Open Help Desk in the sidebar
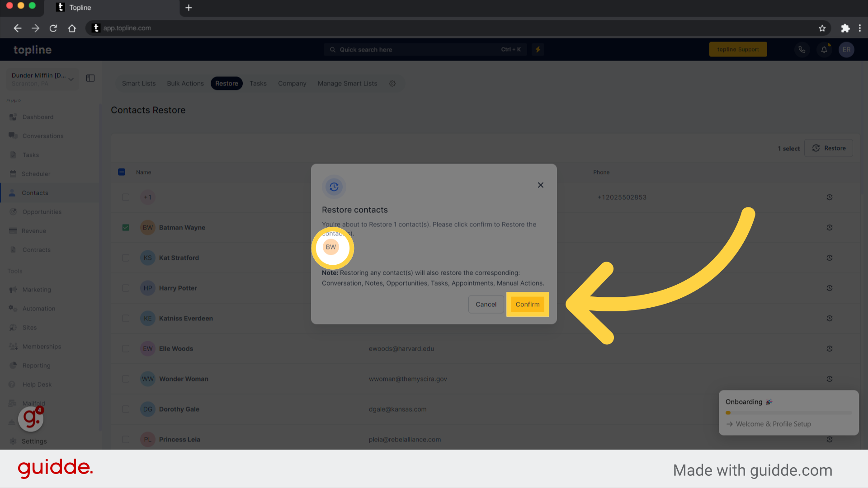 37,385
